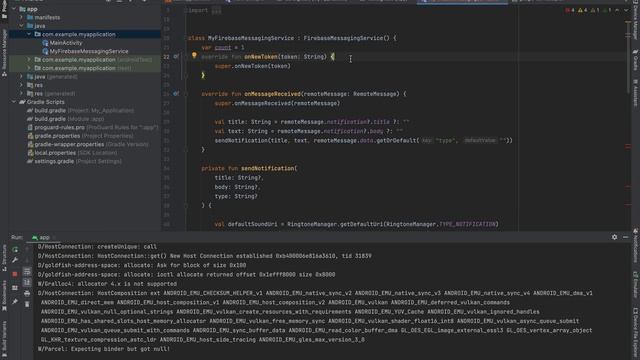
Task: Select the Gradle Scripts node
Action: coord(85,102)
